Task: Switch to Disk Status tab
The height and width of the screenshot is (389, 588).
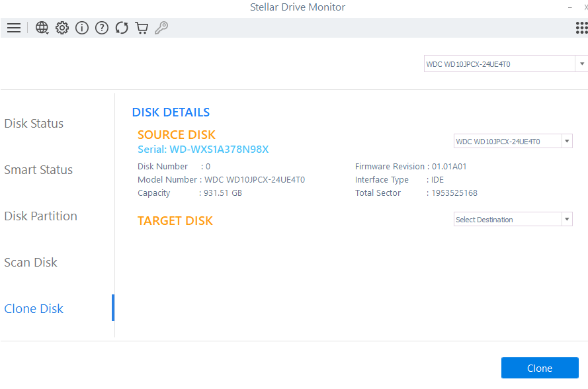Action: pos(34,124)
